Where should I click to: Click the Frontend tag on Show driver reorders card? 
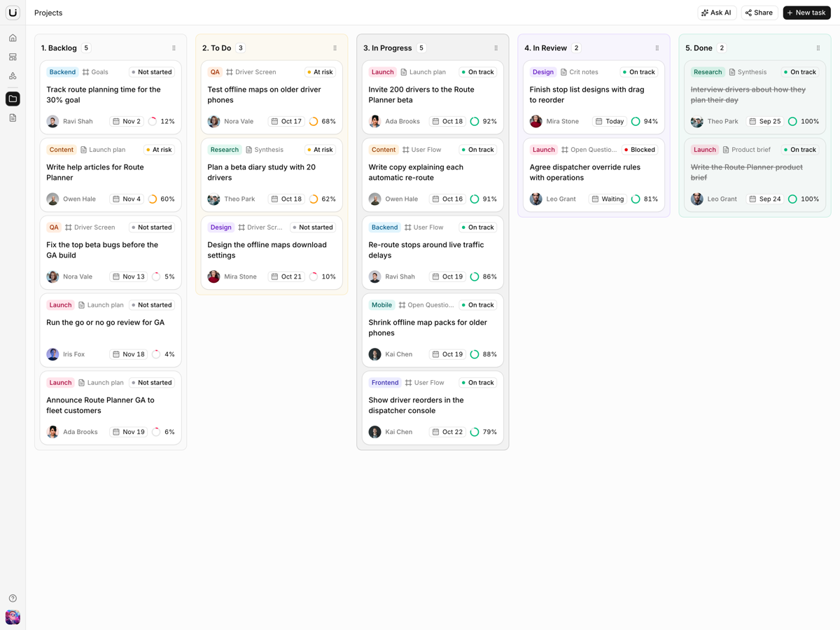pyautogui.click(x=385, y=383)
